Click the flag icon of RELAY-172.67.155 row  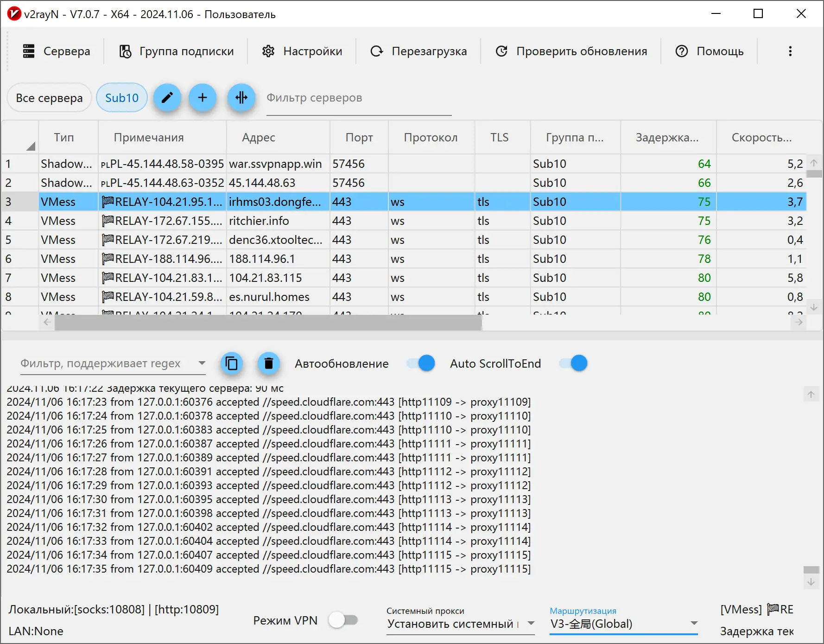(108, 220)
